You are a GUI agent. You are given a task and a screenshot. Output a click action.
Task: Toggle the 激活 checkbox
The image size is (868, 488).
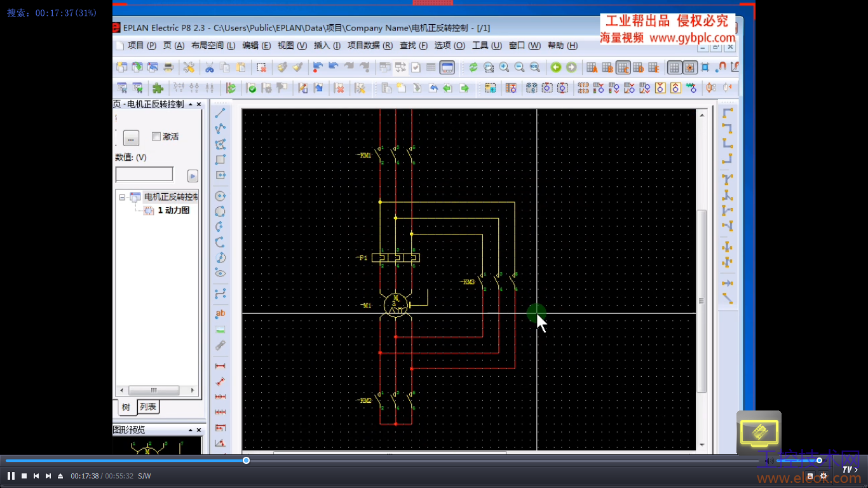[x=156, y=137]
